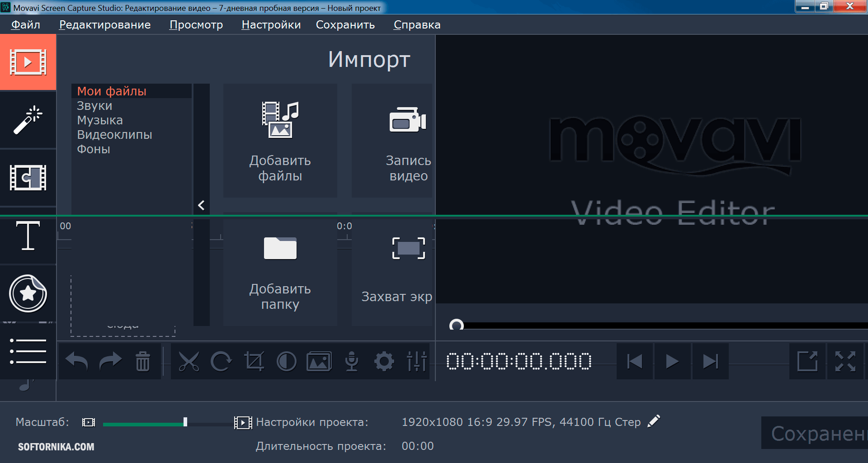The width and height of the screenshot is (868, 463).
Task: Click the zoom-out filmstrip icon near Масштаб
Action: tap(89, 422)
